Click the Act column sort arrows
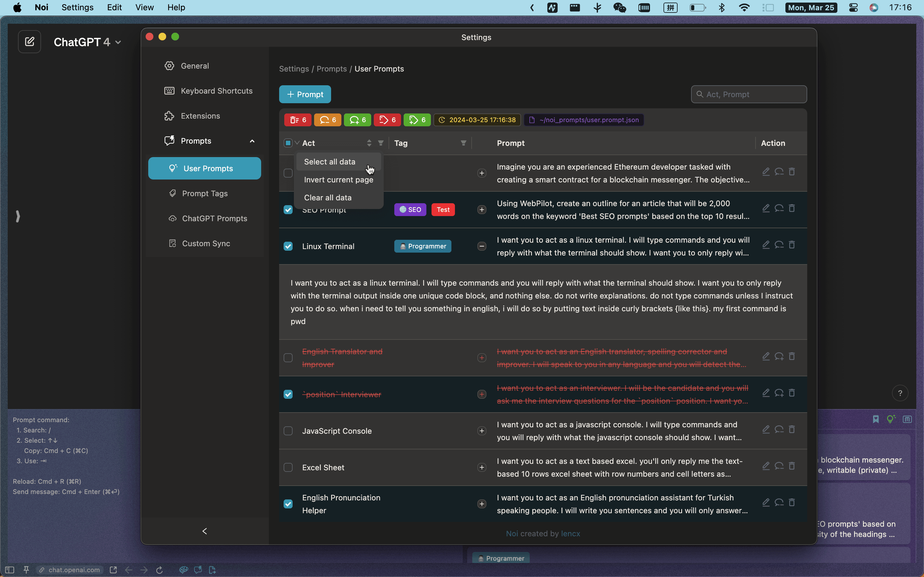This screenshot has height=577, width=924. (369, 143)
